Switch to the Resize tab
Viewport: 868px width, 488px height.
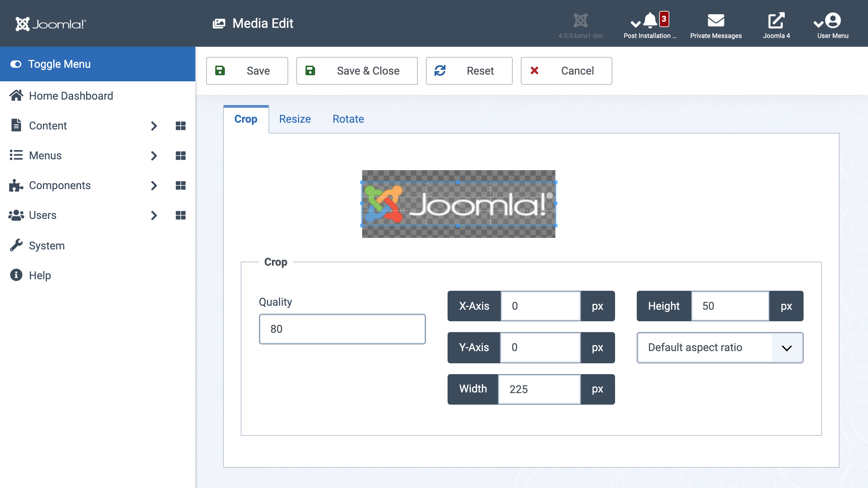tap(295, 119)
